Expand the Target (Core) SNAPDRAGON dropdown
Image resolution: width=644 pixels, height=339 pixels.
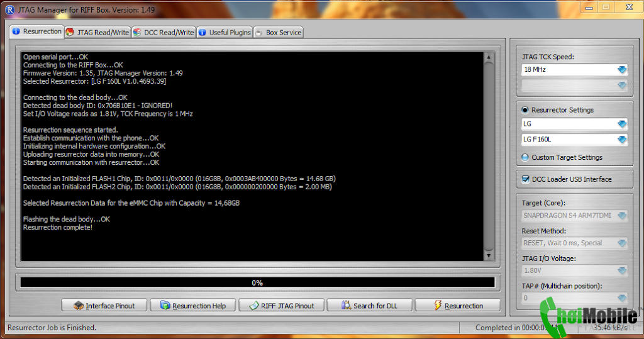coord(622,215)
